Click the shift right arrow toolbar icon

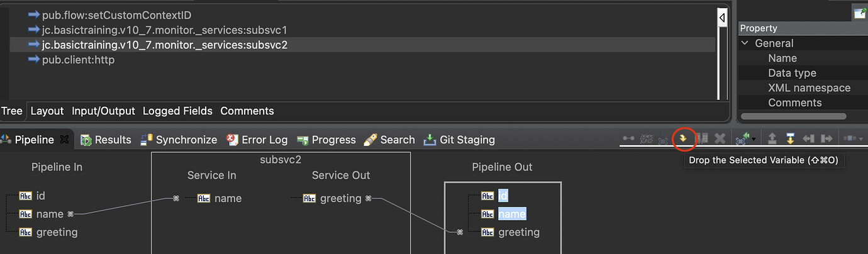[x=826, y=138]
